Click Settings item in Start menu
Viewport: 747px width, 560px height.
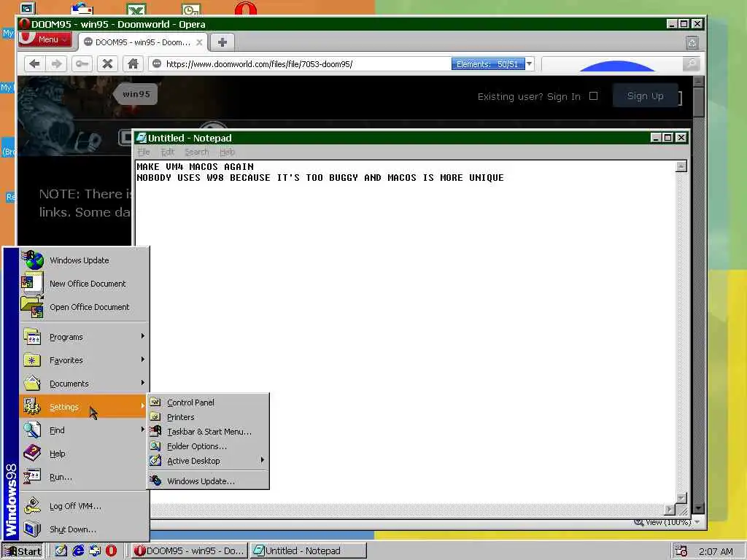pyautogui.click(x=84, y=407)
